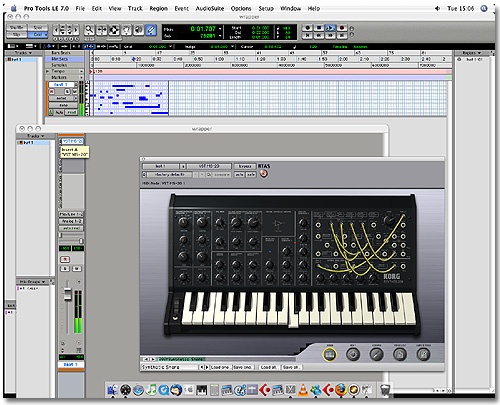Screen dimensions: 500x405
Task: Open the Regions list dropdown
Action: pyautogui.click(x=471, y=53)
